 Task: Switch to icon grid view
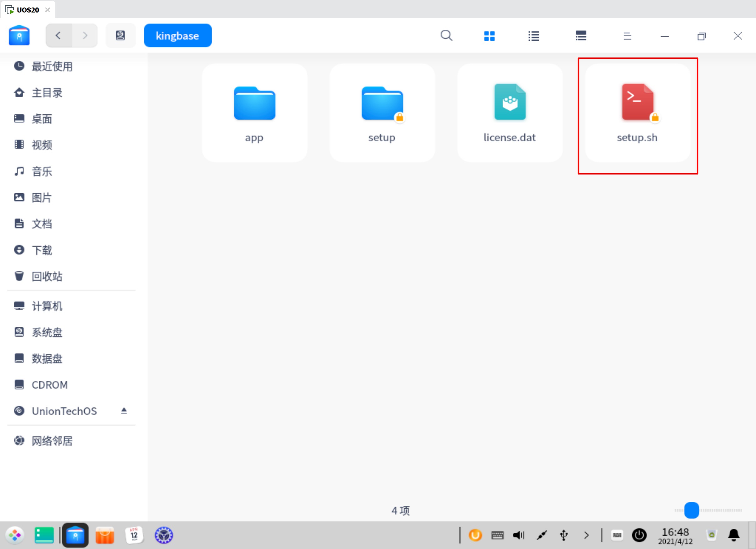point(489,36)
